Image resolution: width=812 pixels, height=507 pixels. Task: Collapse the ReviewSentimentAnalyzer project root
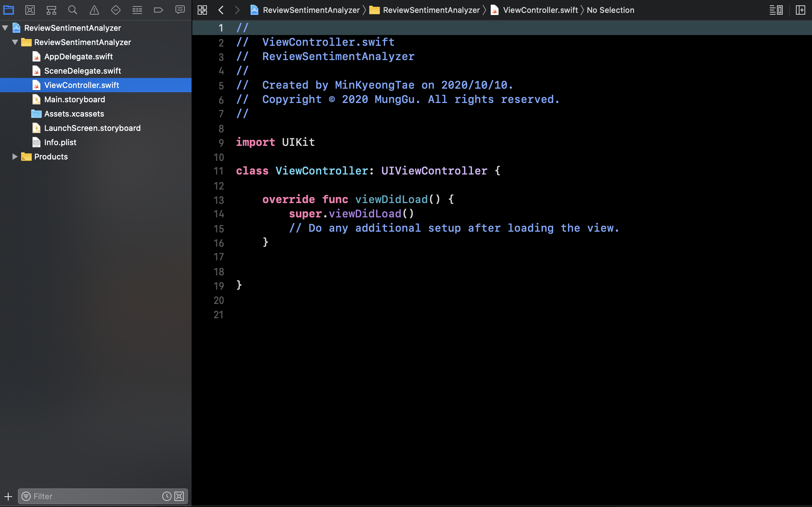[5, 28]
